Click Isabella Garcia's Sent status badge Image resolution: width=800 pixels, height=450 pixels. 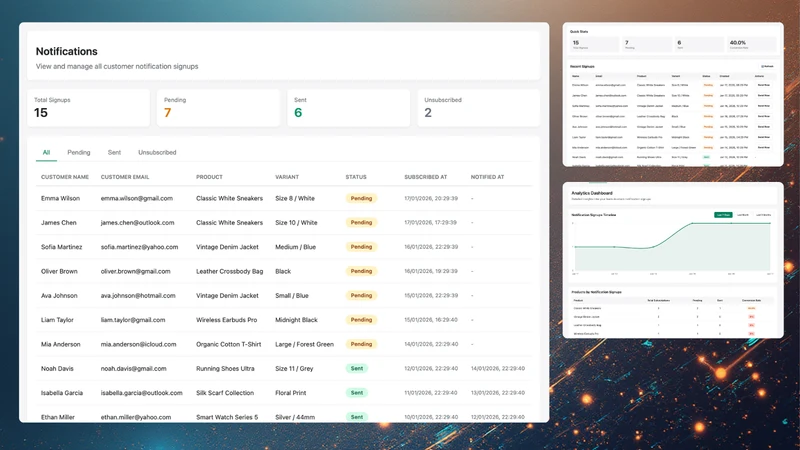[357, 393]
